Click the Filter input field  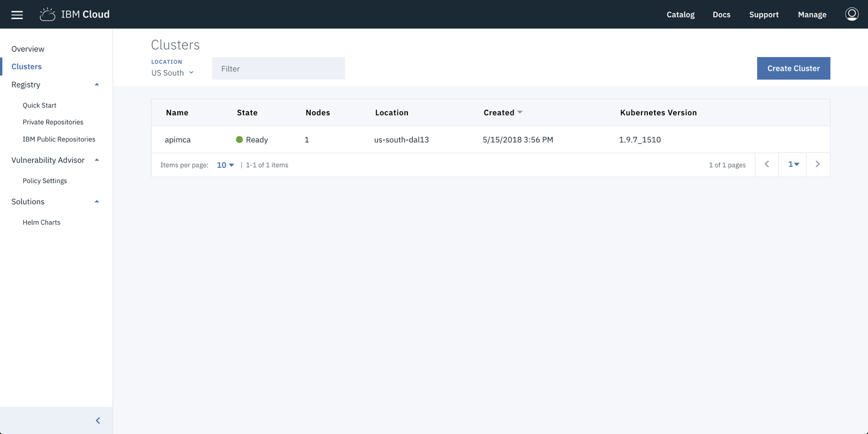click(x=278, y=68)
